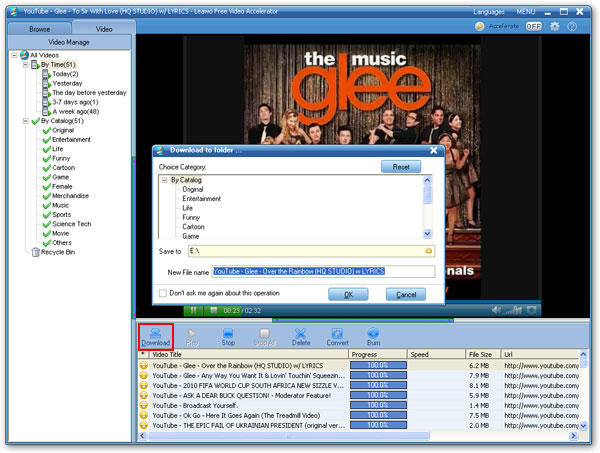This screenshot has height=453, width=600.
Task: Collapse the By Catalog(51) node
Action: click(x=25, y=121)
